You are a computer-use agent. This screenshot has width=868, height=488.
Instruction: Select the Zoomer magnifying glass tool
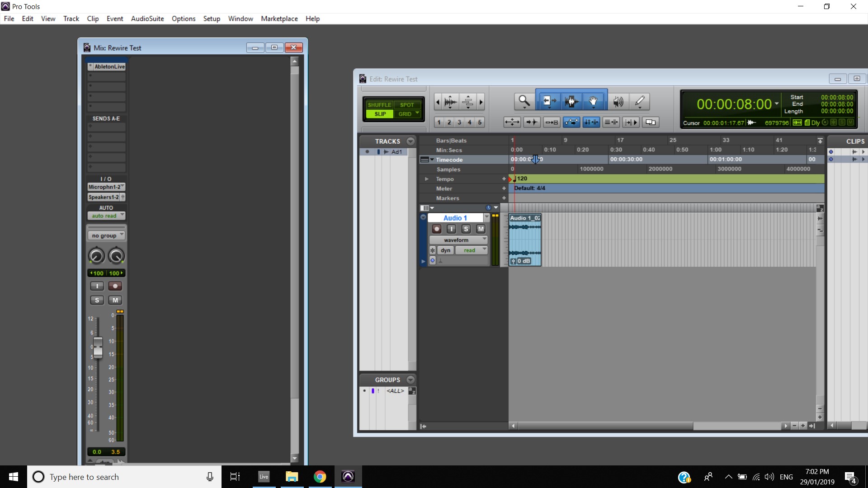[x=524, y=101]
